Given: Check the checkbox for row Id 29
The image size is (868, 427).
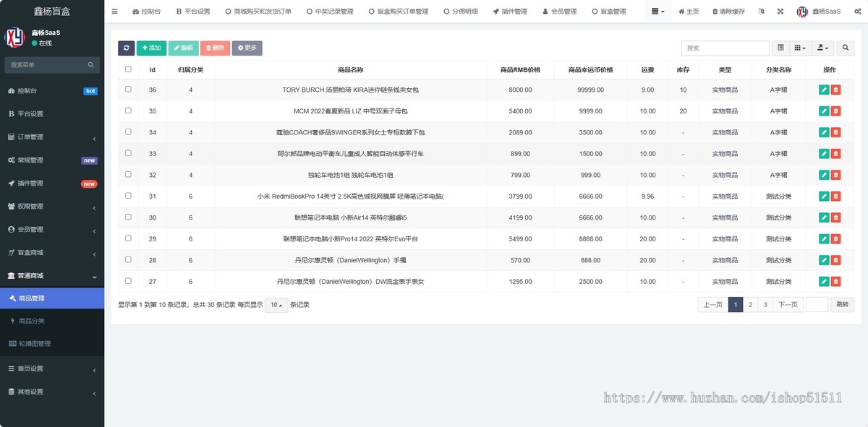Looking at the screenshot, I should pyautogui.click(x=128, y=238).
